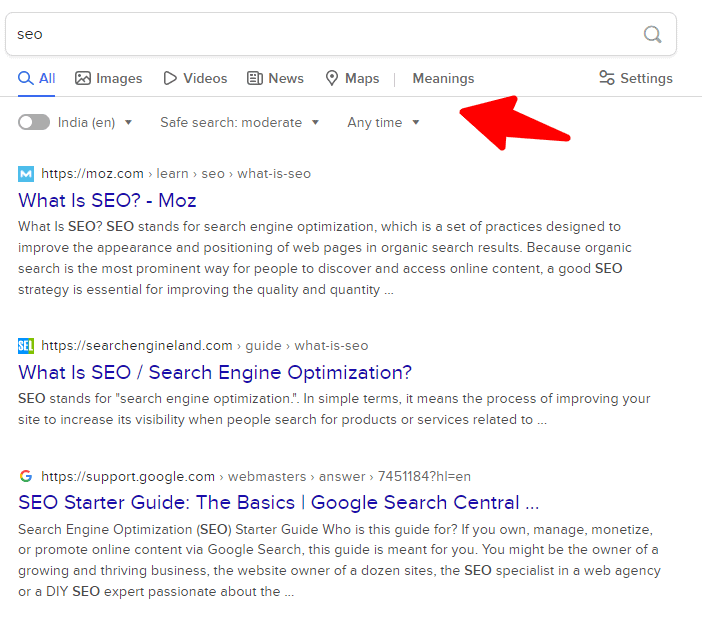Open "SEO Starter Guide: The Basics" result

point(278,502)
